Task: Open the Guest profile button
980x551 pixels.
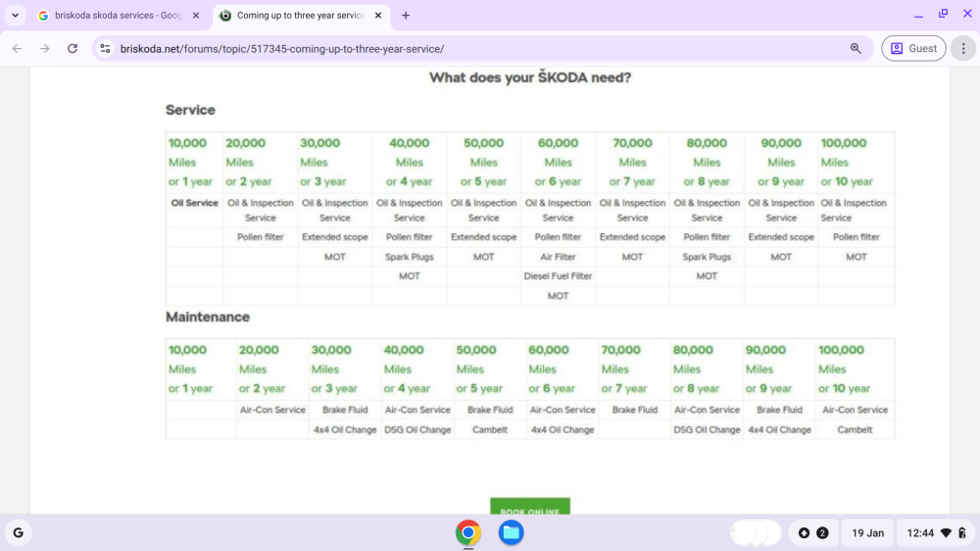Action: [913, 49]
